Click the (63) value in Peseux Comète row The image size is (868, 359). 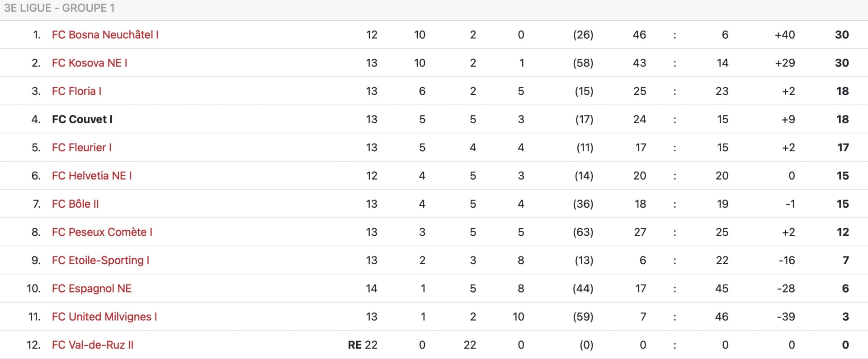583,232
